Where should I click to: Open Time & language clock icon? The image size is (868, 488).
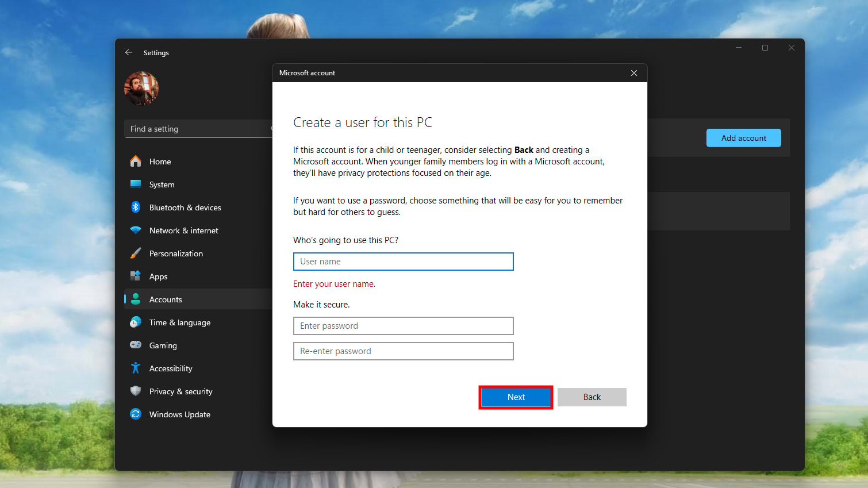(x=136, y=322)
